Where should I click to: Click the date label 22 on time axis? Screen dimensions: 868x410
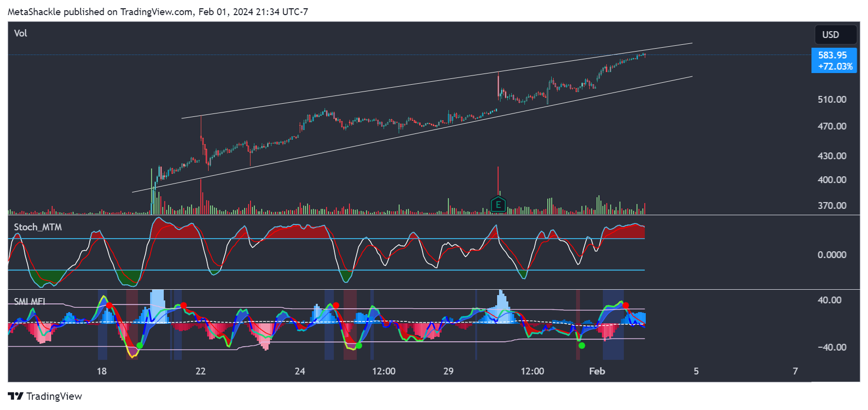pyautogui.click(x=200, y=371)
